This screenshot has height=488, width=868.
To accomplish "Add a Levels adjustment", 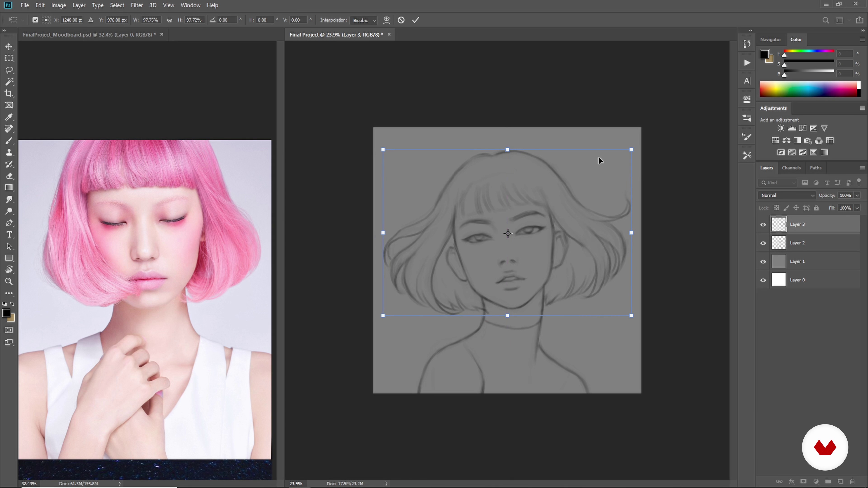I will coord(792,128).
